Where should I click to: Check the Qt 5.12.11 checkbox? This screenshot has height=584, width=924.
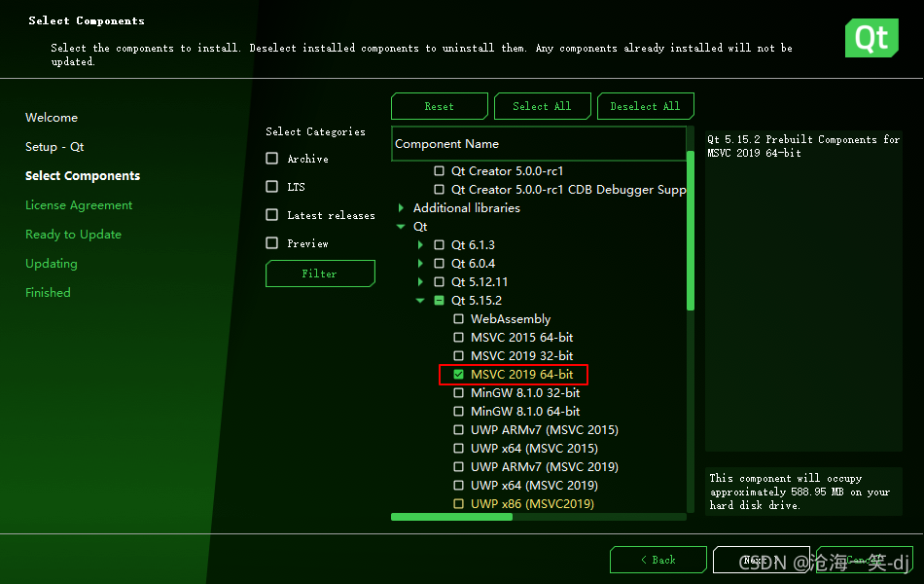pos(439,282)
